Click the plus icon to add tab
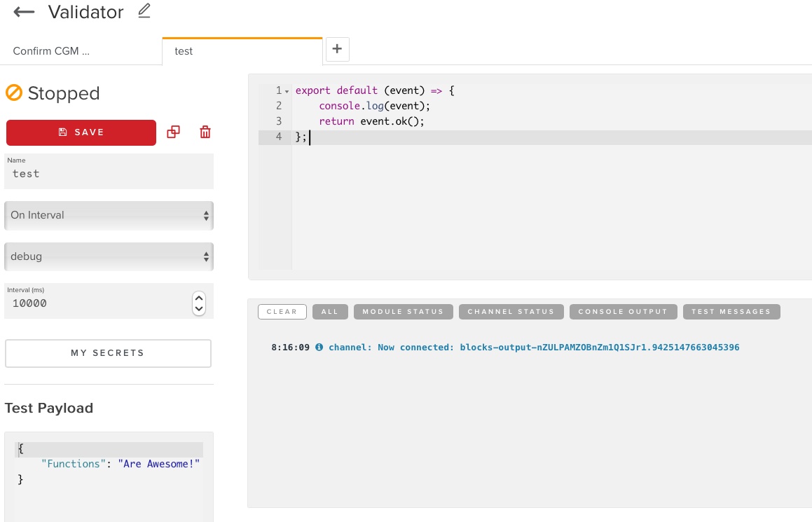 click(337, 49)
